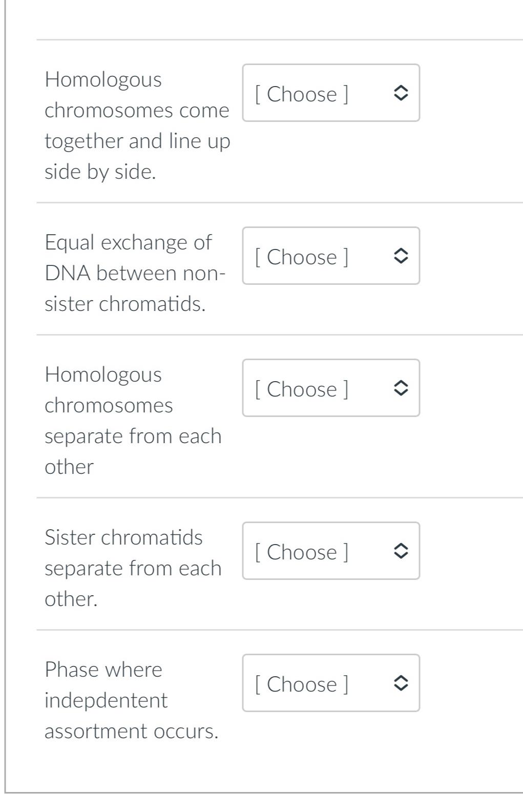Open the dropdown for homologous chromosomes lining up
The width and height of the screenshot is (523, 812).
tap(331, 93)
